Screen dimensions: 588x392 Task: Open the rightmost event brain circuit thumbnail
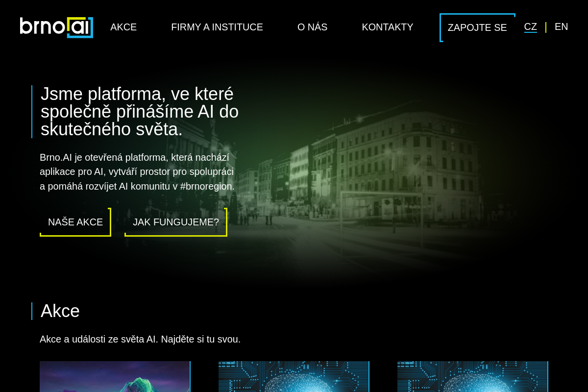click(x=473, y=376)
